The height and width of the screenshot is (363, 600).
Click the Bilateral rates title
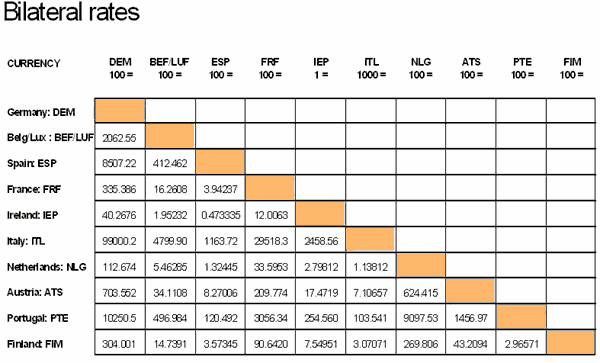(x=72, y=12)
